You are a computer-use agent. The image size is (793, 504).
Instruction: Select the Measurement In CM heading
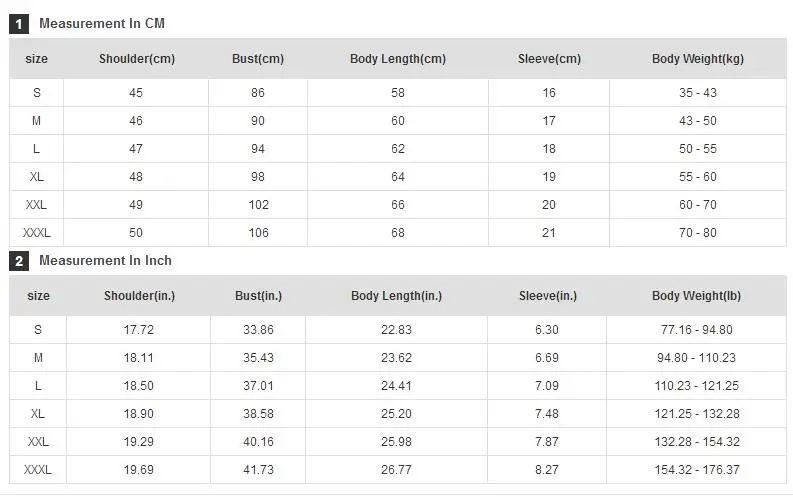pyautogui.click(x=102, y=24)
